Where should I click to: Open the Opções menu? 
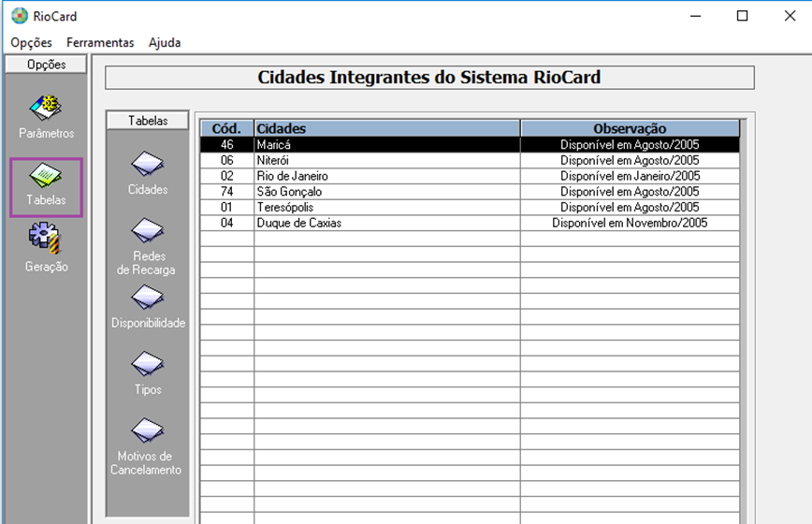point(31,42)
